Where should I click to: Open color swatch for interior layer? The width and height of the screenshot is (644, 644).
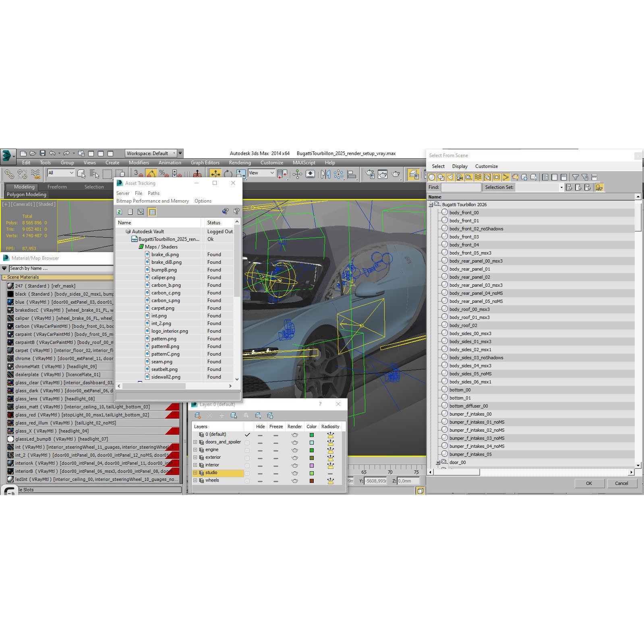tap(311, 465)
